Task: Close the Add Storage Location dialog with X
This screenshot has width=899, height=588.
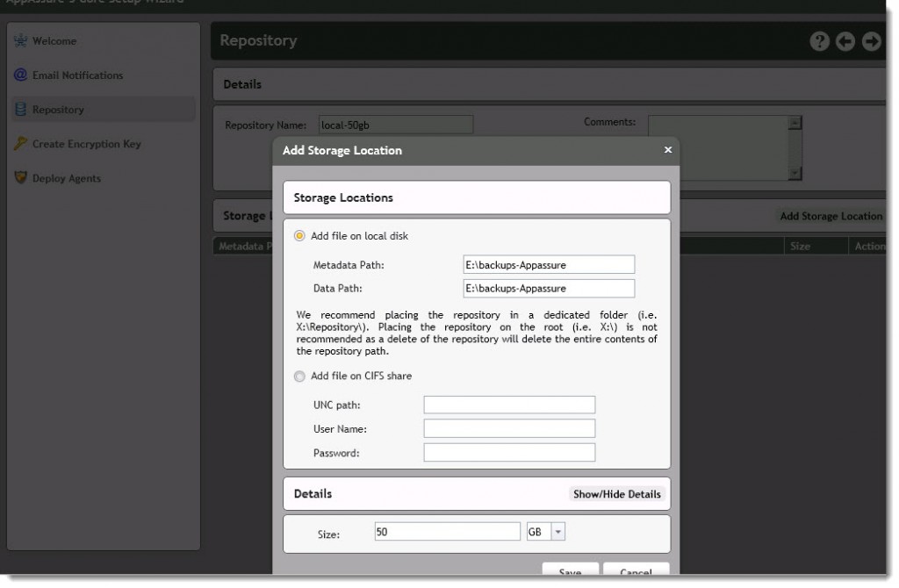Action: click(x=667, y=150)
